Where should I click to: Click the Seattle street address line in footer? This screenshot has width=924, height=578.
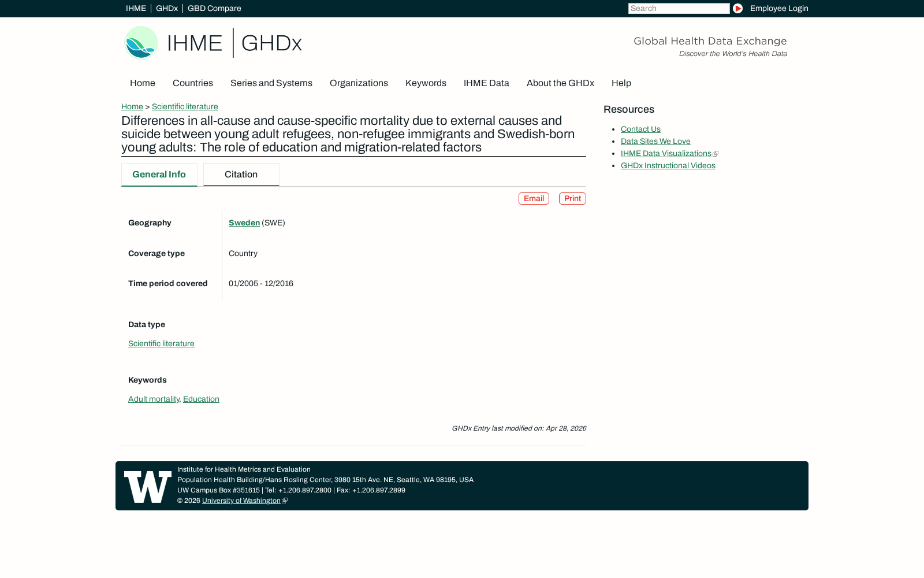pyautogui.click(x=325, y=480)
